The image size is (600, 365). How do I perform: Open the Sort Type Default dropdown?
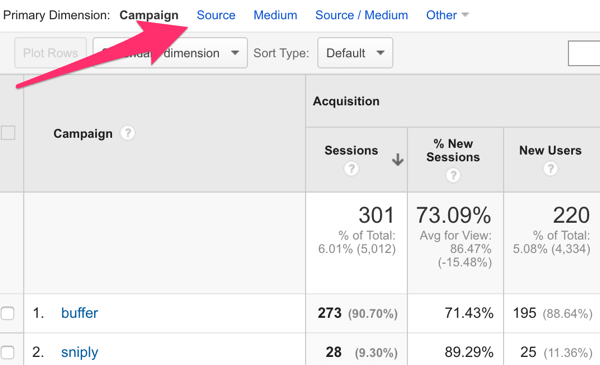(355, 53)
